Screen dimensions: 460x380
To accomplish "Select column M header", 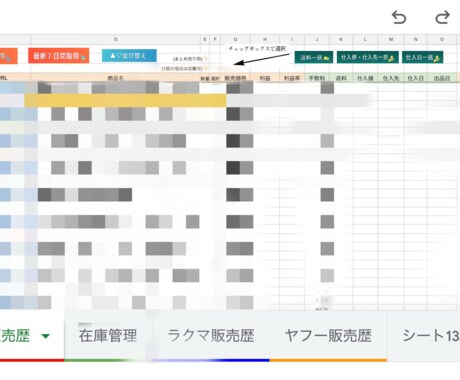I will click(391, 39).
